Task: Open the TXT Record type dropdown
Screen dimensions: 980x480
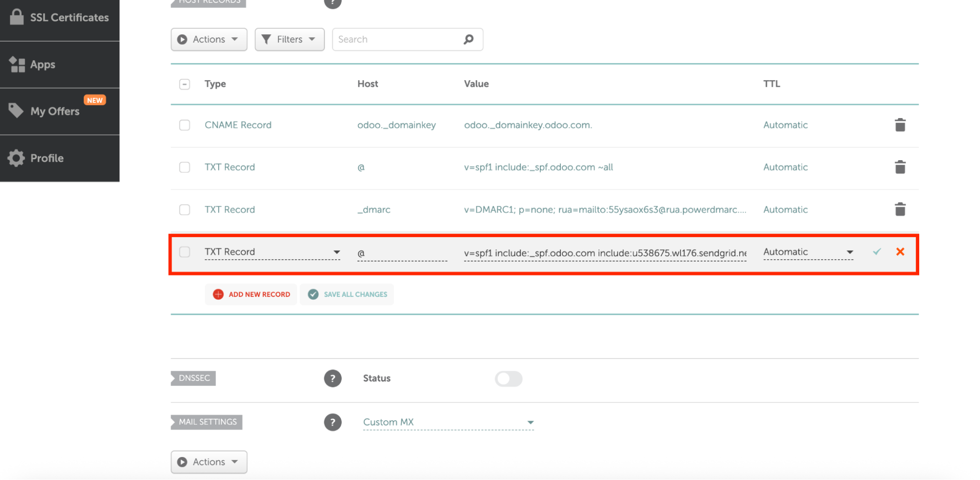Action: [337, 252]
